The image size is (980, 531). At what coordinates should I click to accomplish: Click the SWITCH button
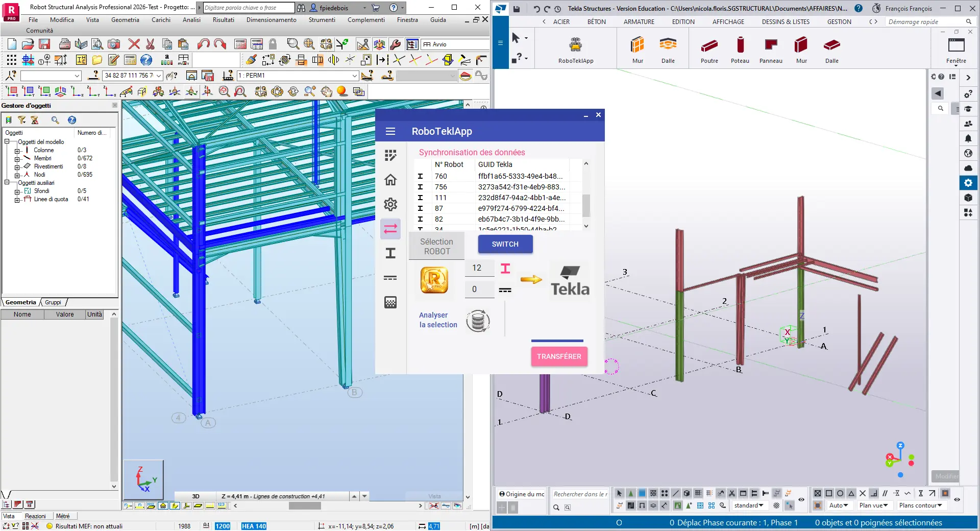pos(505,244)
